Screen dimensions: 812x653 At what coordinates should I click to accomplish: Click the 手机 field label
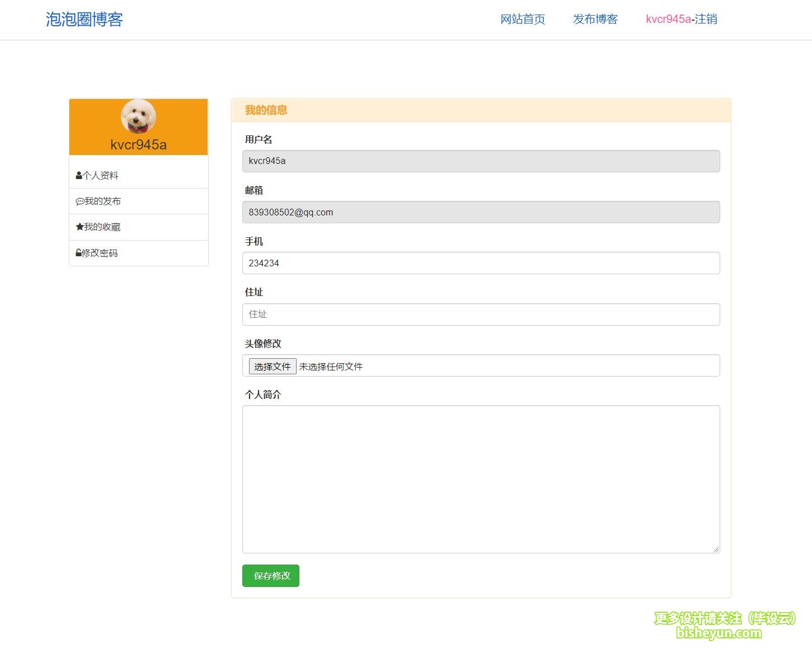[x=254, y=241]
